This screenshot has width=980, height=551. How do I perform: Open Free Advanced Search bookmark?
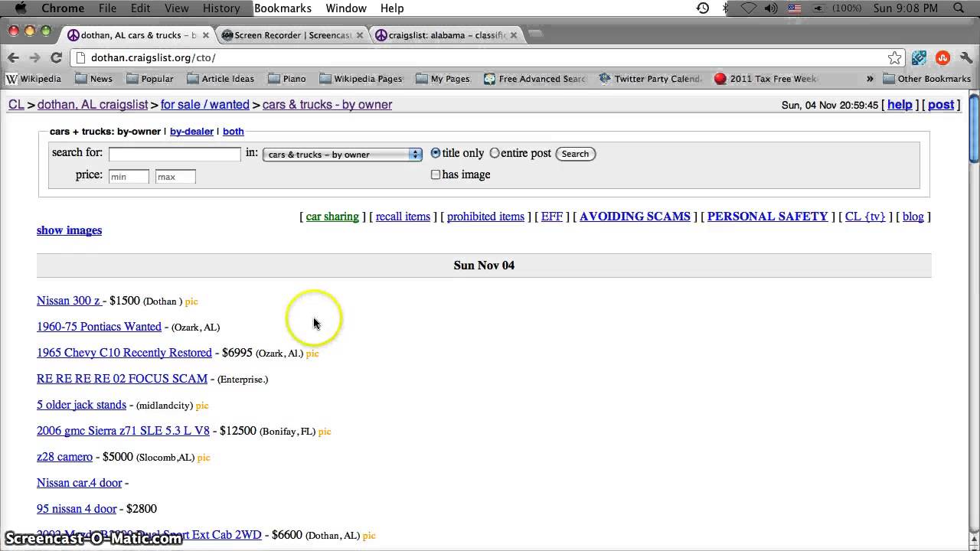click(x=534, y=79)
